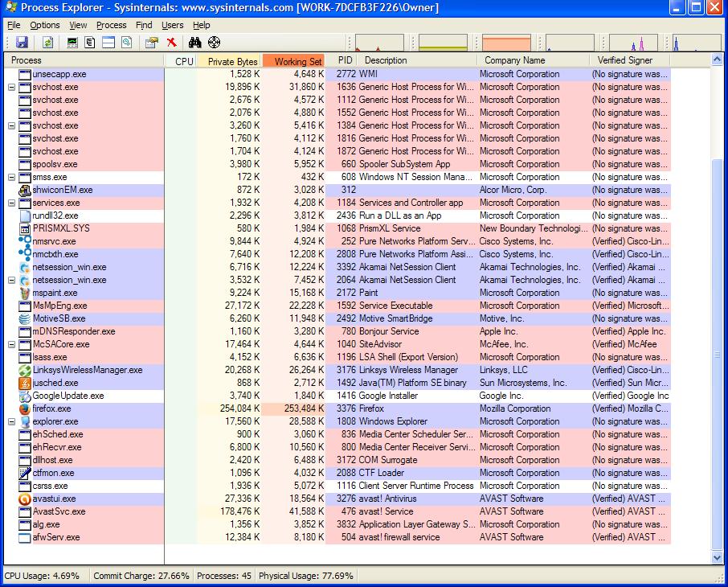728x587 pixels.
Task: Sort by the Process column header
Action: (x=84, y=60)
